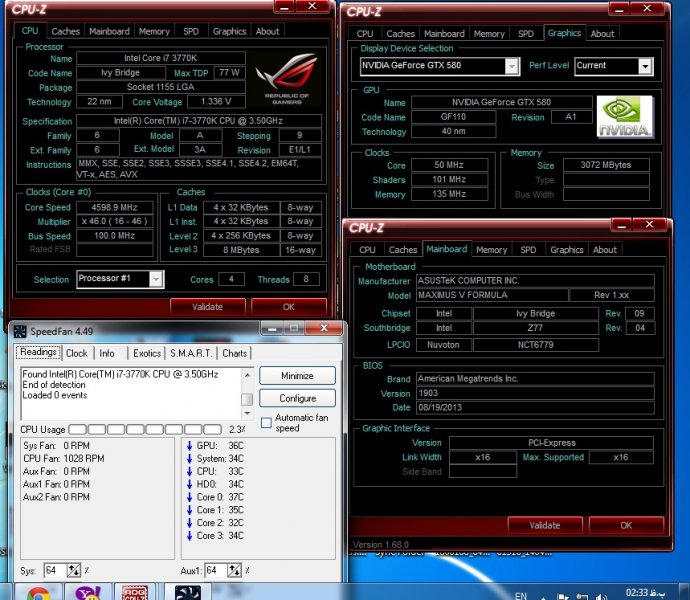Click the SpeedFan log scrollbar down arrow

pyautogui.click(x=247, y=413)
